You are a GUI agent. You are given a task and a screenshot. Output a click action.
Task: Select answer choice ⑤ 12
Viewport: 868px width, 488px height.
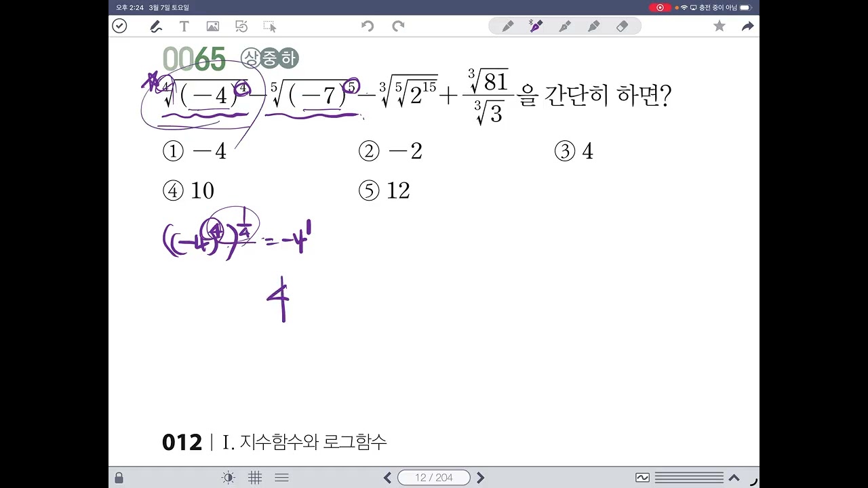[384, 191]
